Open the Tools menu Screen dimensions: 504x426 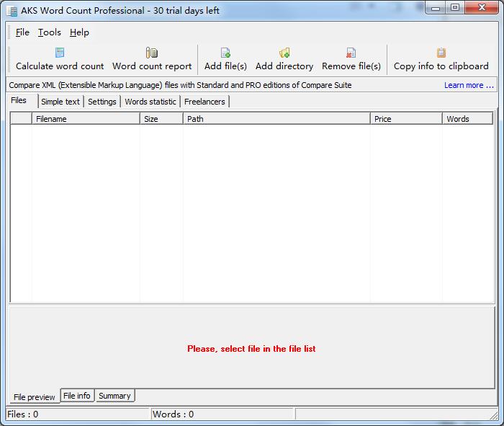(50, 32)
